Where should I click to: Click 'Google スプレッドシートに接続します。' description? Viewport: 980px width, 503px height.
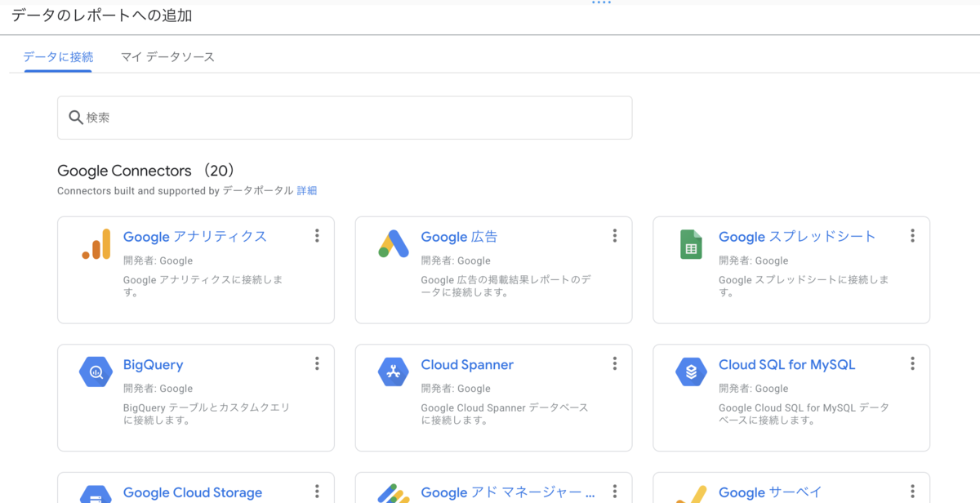(x=804, y=286)
